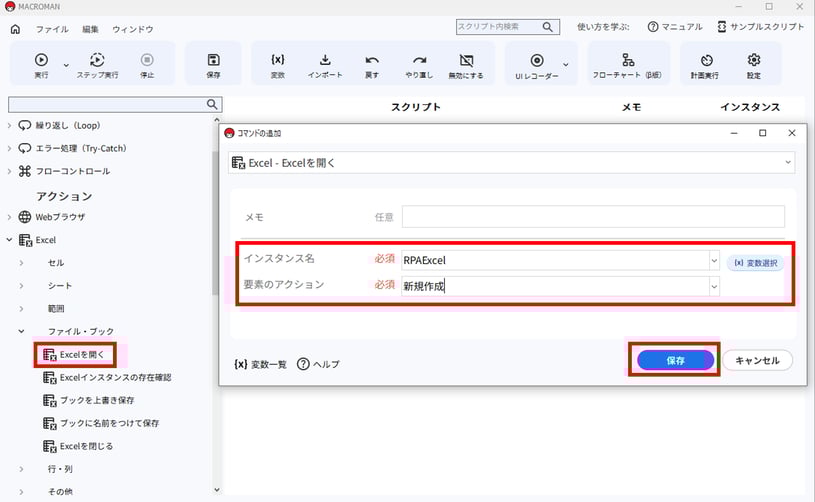Click the 保存 floppy disk toolbar icon
This screenshot has width=815, height=502.
(x=213, y=60)
